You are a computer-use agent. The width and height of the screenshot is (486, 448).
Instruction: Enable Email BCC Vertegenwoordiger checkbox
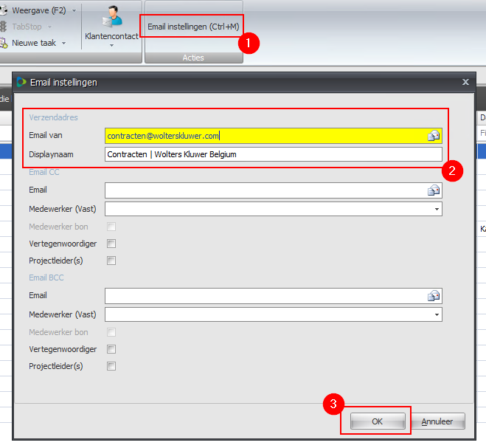(x=111, y=349)
